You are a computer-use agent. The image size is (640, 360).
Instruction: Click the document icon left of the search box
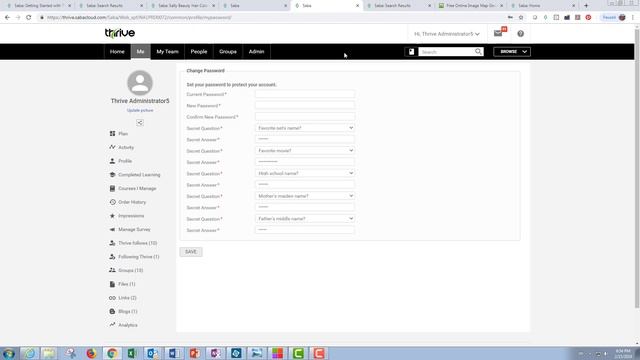411,52
